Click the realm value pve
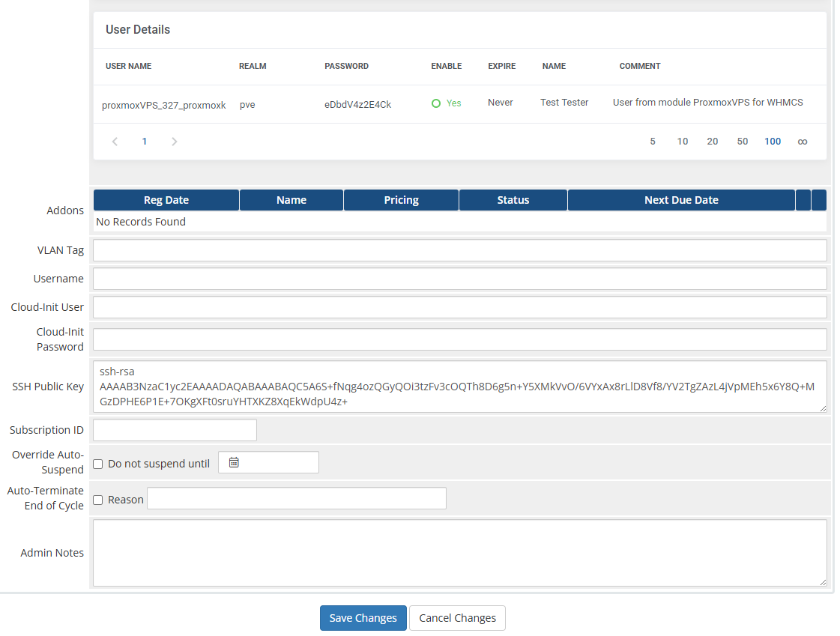The image size is (840, 636). click(x=247, y=105)
